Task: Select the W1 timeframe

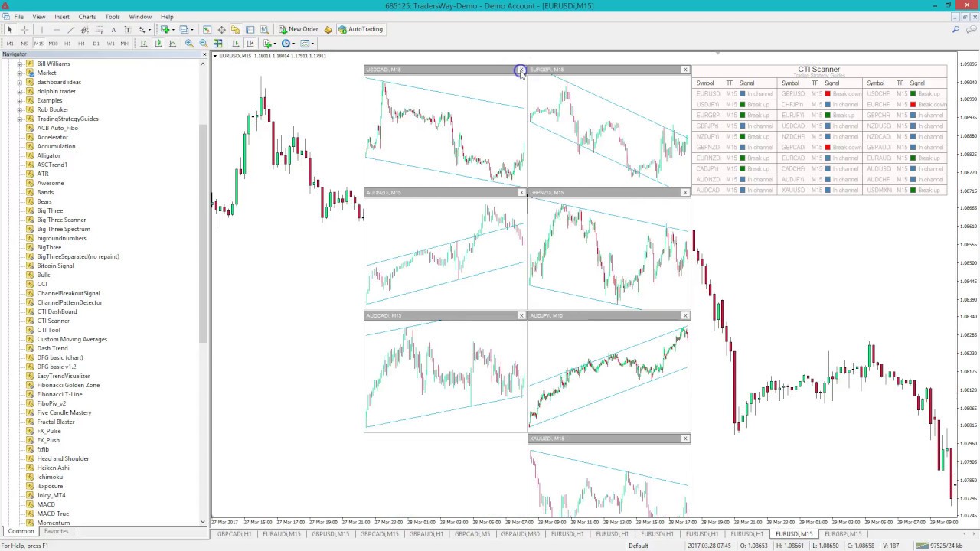Action: click(x=110, y=44)
